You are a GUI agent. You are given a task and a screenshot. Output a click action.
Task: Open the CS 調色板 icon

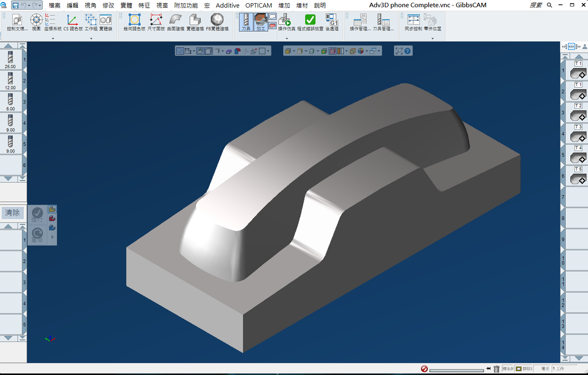(x=73, y=22)
